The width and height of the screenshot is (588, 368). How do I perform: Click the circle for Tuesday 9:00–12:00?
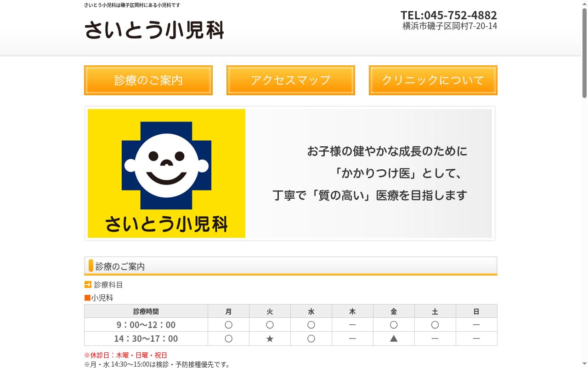[270, 325]
